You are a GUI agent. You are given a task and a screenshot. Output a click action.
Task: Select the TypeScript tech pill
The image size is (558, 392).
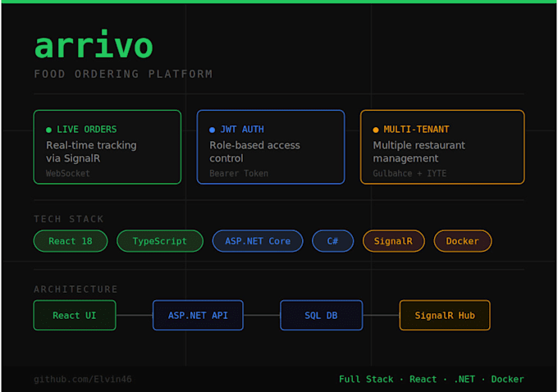[x=160, y=241]
